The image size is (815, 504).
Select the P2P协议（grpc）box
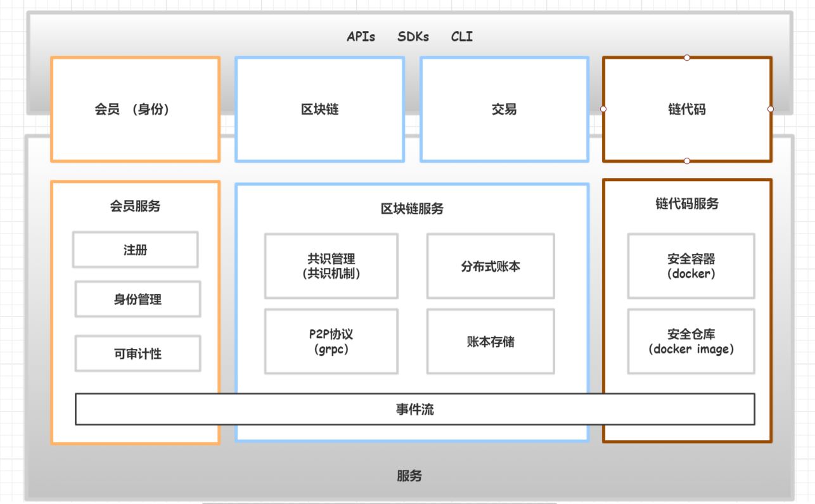point(331,342)
